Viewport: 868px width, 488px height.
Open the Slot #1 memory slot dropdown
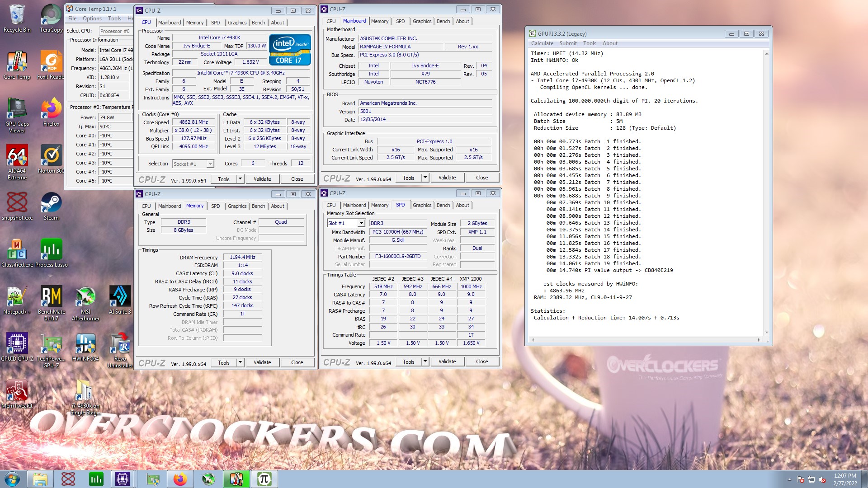(346, 223)
